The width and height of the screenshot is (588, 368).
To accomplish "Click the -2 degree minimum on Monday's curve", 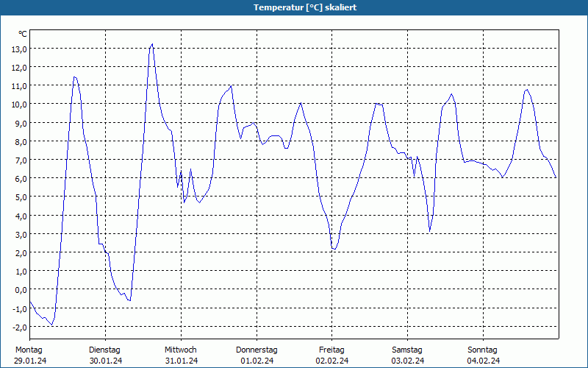I will [52, 325].
